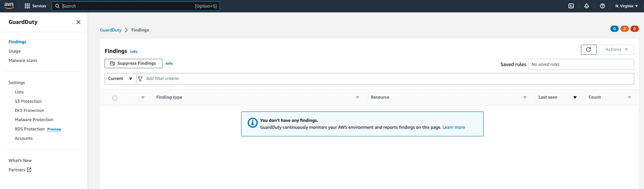The image size is (644, 189).
Task: Click the GuardDuty breadcrumb link
Action: pos(111,30)
